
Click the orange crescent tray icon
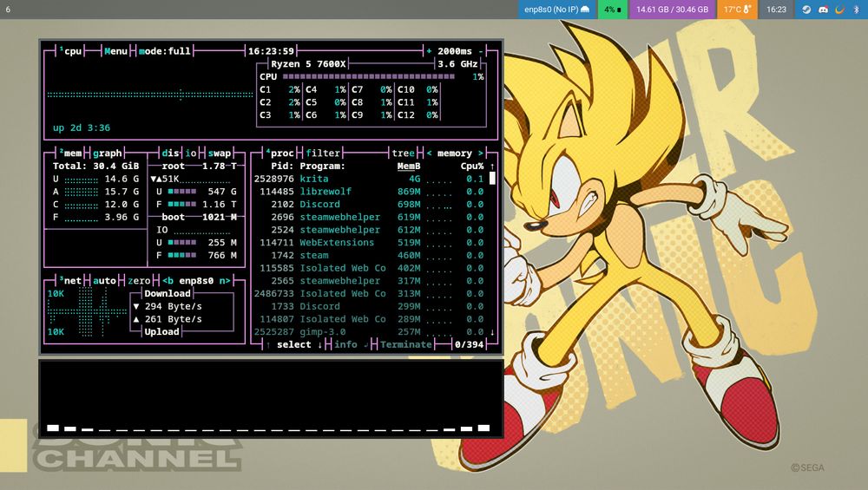click(x=839, y=10)
